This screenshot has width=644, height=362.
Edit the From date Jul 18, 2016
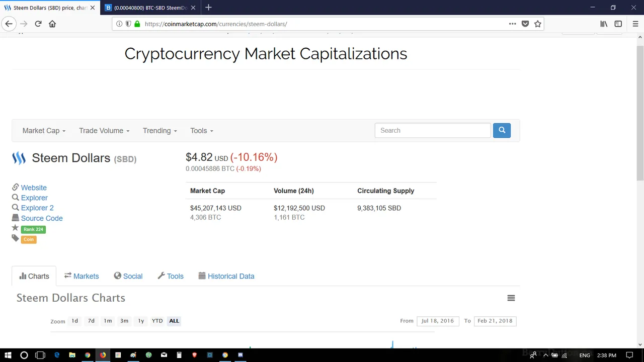pyautogui.click(x=438, y=321)
